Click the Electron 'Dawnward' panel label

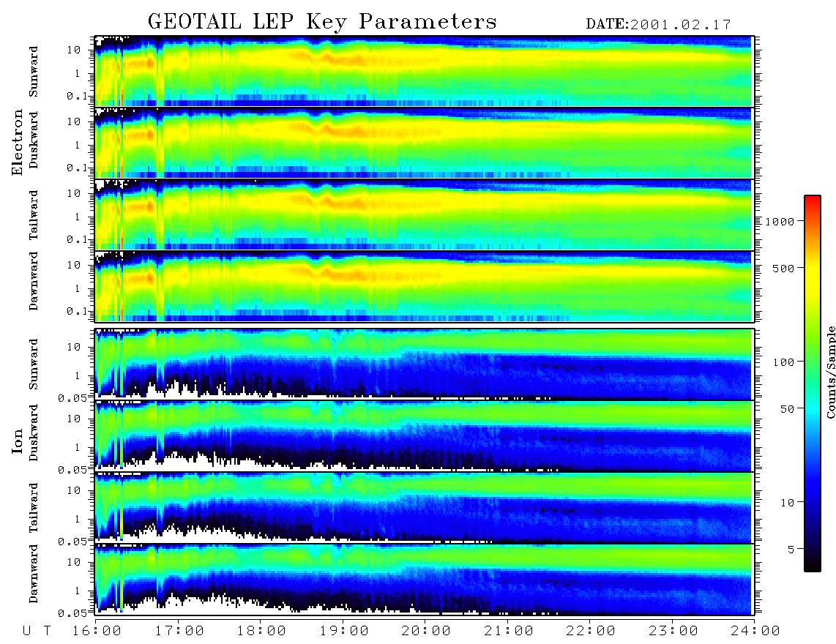coord(34,281)
